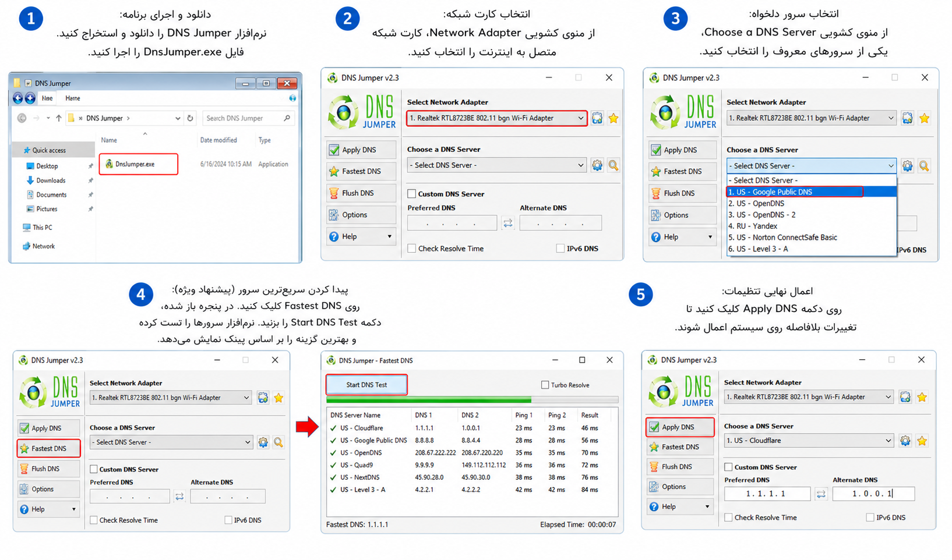Open the Downloads folder in File Explorer sidebar
The width and height of the screenshot is (952, 560).
pos(51,180)
